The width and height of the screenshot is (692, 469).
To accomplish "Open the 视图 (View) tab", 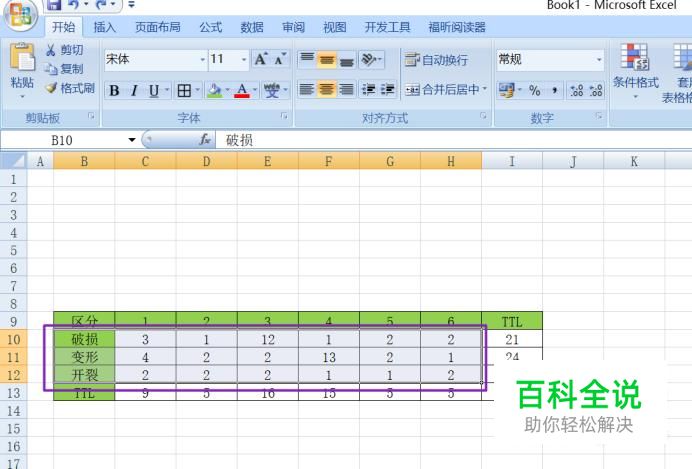I will (x=335, y=27).
